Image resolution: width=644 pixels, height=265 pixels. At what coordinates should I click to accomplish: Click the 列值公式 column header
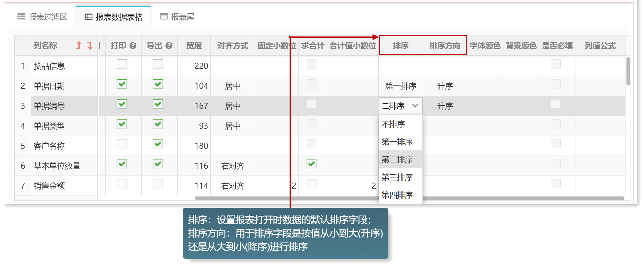coord(600,45)
